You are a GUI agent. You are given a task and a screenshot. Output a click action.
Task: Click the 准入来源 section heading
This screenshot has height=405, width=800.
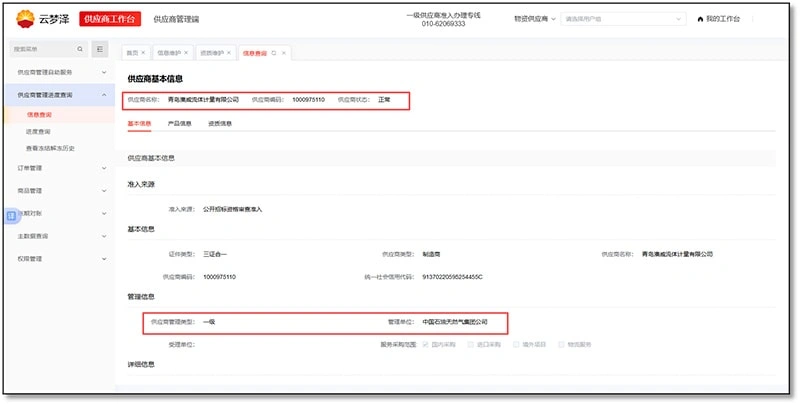point(141,184)
